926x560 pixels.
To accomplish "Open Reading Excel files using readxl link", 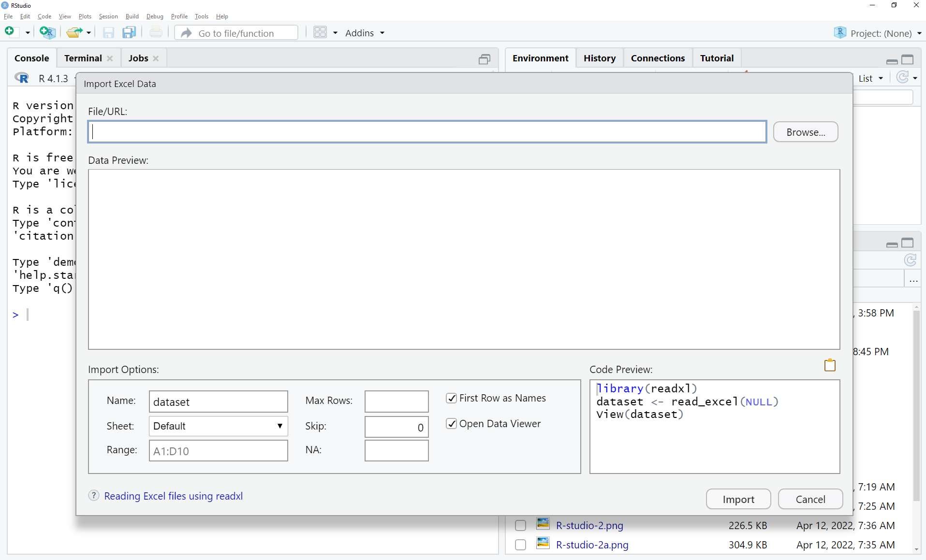I will pos(173,496).
